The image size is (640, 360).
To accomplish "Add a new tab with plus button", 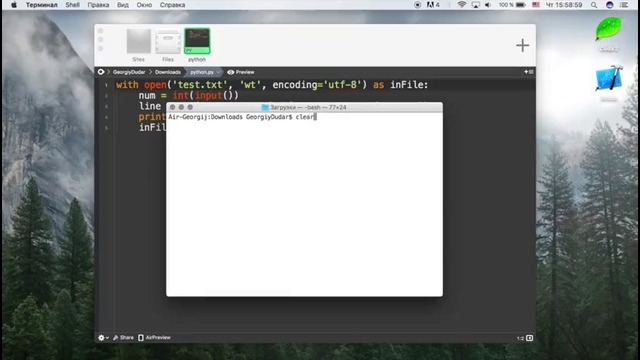I will coord(522,45).
